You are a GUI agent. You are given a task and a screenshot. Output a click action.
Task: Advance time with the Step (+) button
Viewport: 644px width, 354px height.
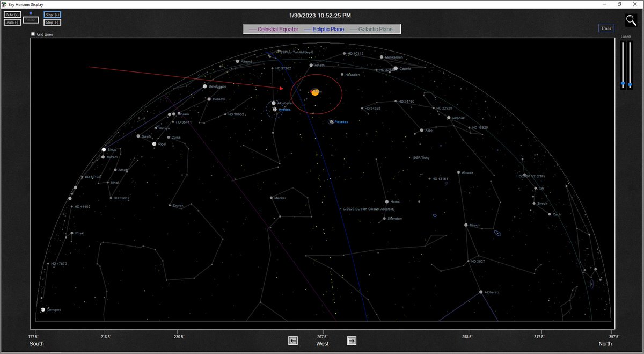[52, 15]
